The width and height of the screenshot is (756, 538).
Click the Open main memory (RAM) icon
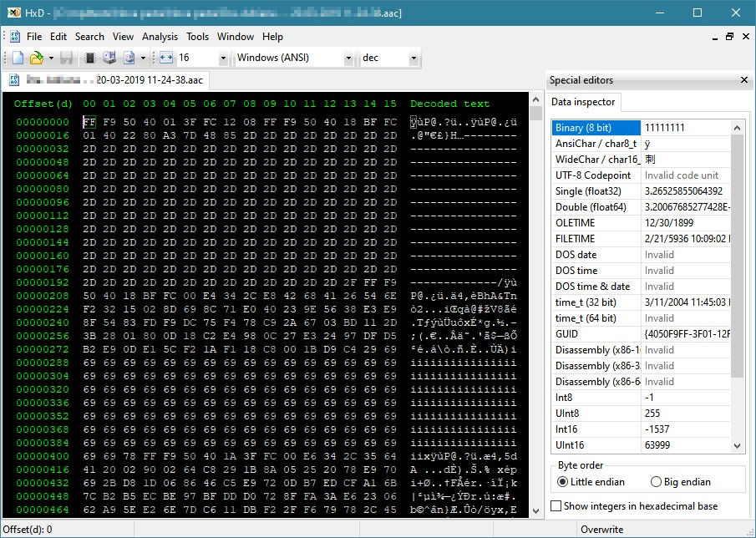tap(88, 58)
